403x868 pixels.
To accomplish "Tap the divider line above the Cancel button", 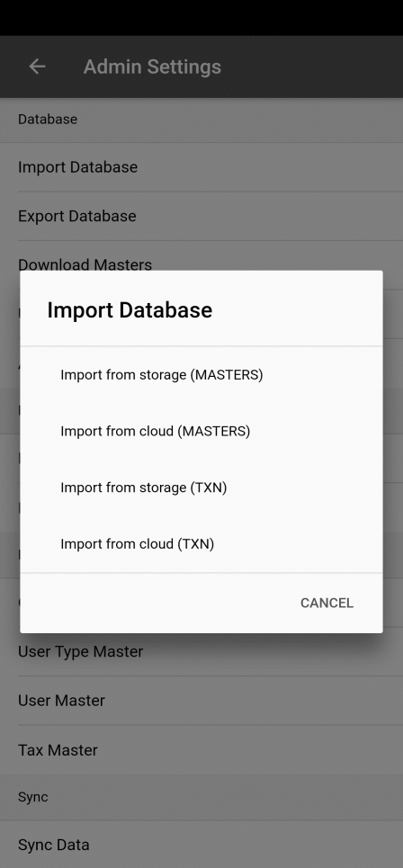I will coord(201,572).
